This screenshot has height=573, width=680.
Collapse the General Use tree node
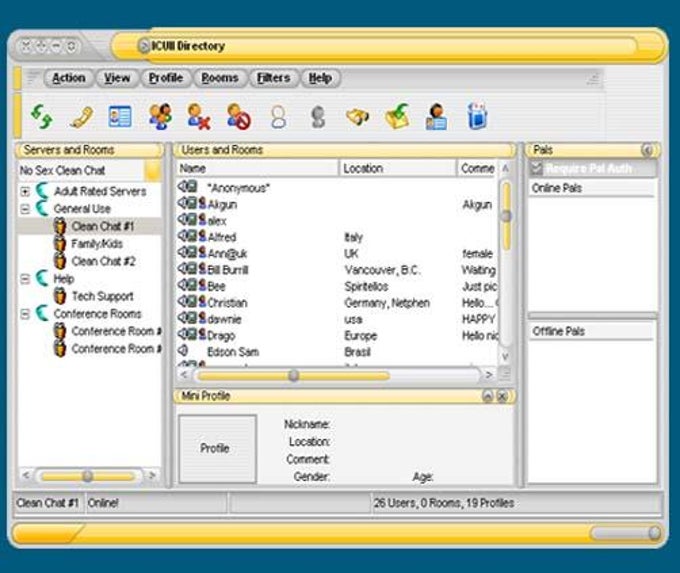(x=25, y=209)
